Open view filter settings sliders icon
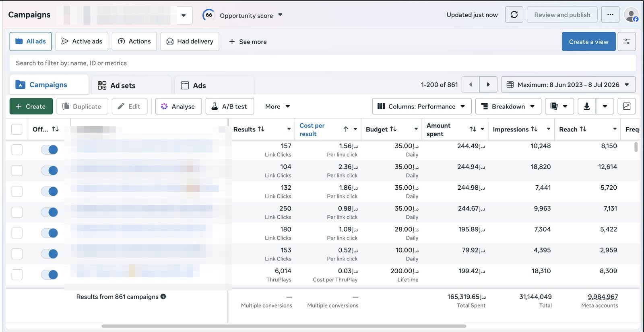 (627, 41)
